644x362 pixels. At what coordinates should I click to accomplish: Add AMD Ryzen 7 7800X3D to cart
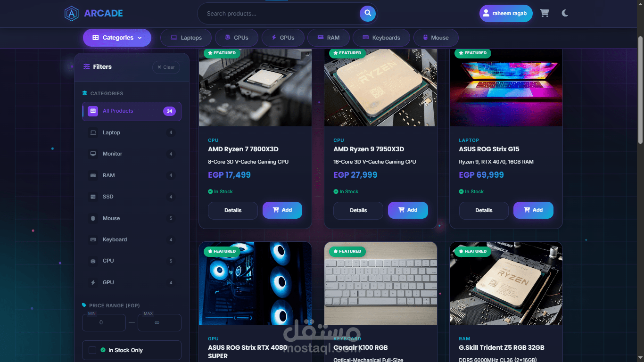[x=282, y=210]
